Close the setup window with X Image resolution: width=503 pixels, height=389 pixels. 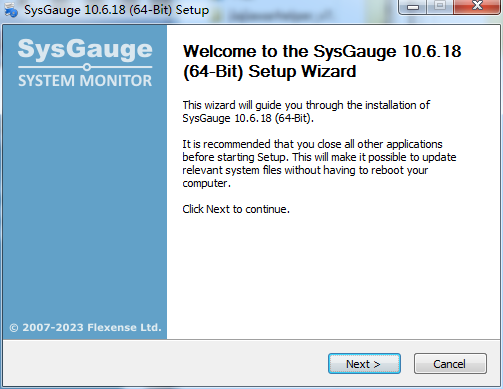coord(477,6)
